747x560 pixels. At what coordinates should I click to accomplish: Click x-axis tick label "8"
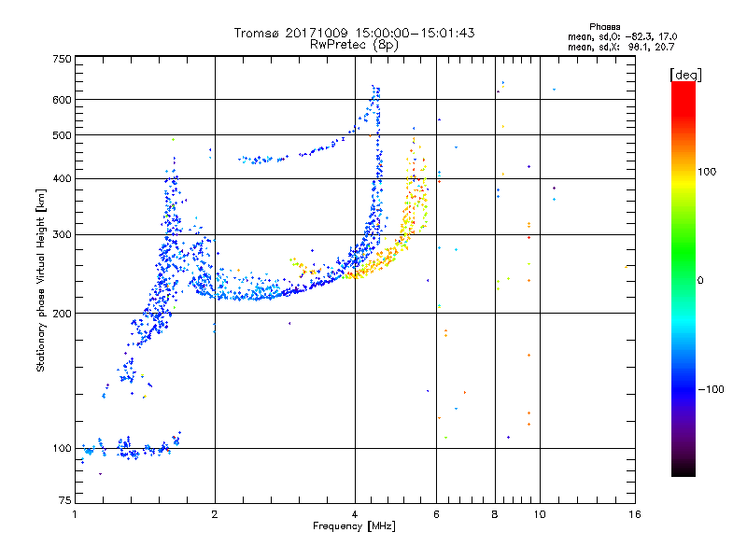point(495,514)
